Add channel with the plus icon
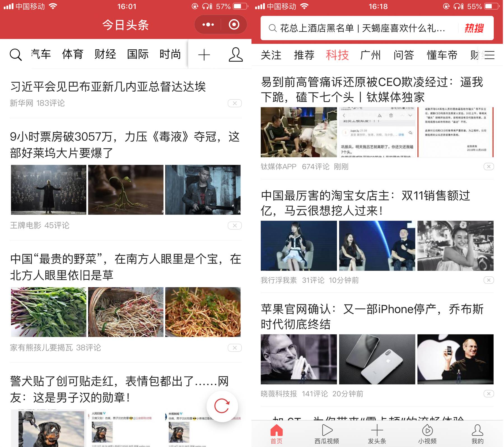Viewport: 504px width, 447px height. click(x=204, y=55)
